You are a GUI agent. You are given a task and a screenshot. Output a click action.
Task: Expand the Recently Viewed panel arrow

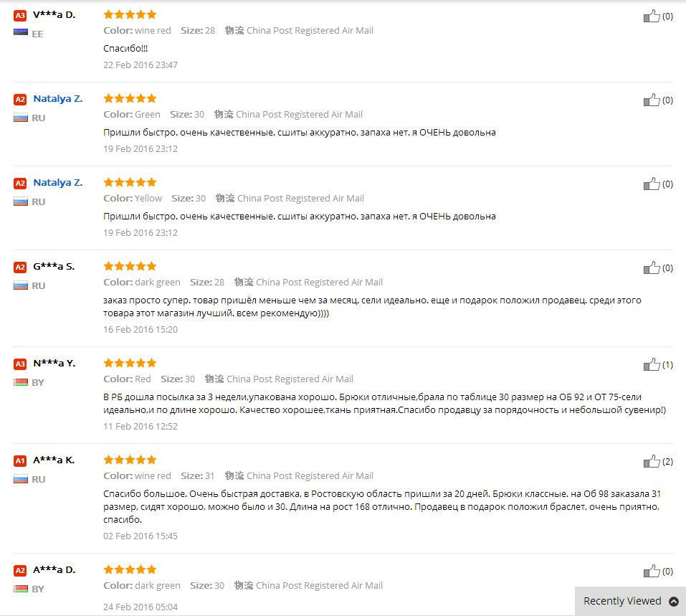[673, 602]
